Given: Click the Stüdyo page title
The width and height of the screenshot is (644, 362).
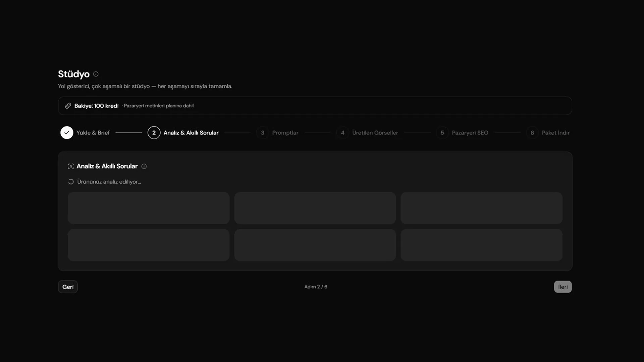Looking at the screenshot, I should [x=74, y=74].
